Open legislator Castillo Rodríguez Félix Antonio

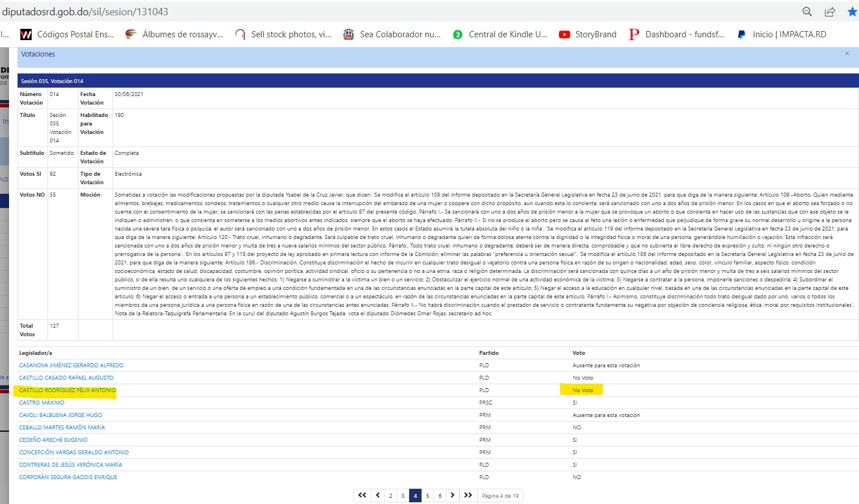pos(67,390)
